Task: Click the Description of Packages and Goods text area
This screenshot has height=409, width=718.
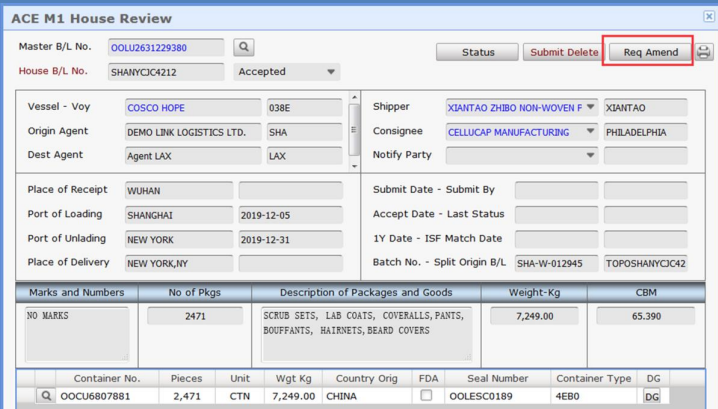Action: (x=365, y=334)
